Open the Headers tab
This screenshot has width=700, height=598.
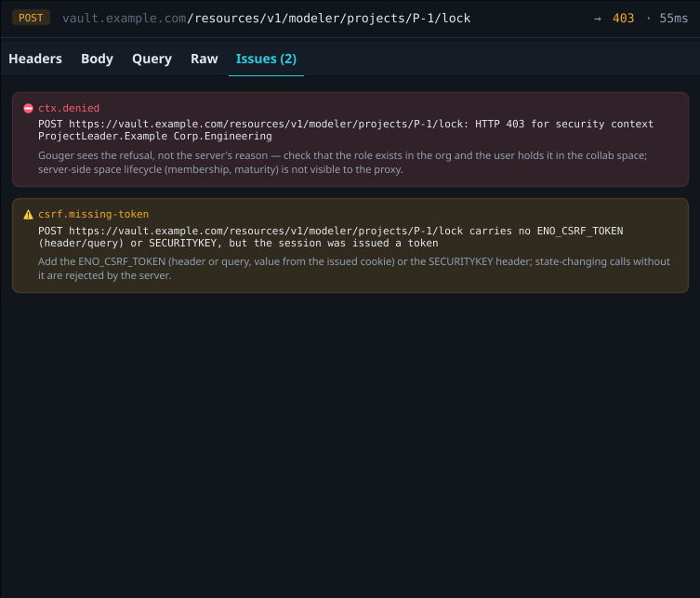pyautogui.click(x=35, y=59)
